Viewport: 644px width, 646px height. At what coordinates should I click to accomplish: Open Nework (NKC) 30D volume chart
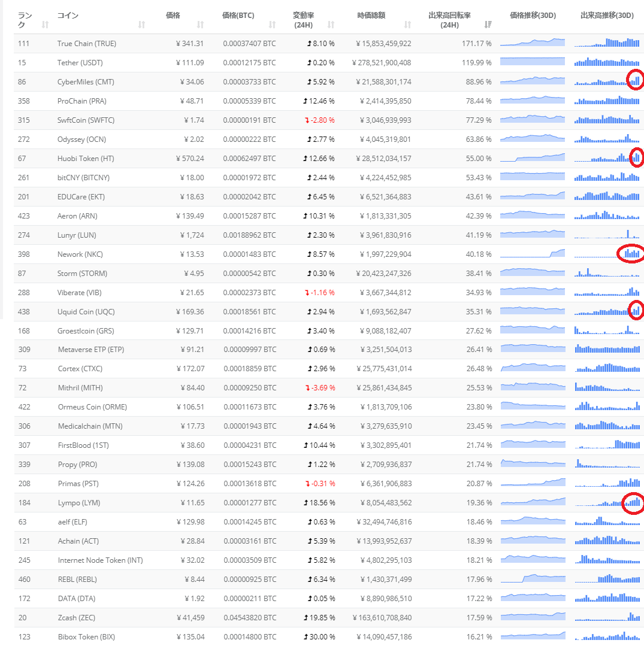607,254
